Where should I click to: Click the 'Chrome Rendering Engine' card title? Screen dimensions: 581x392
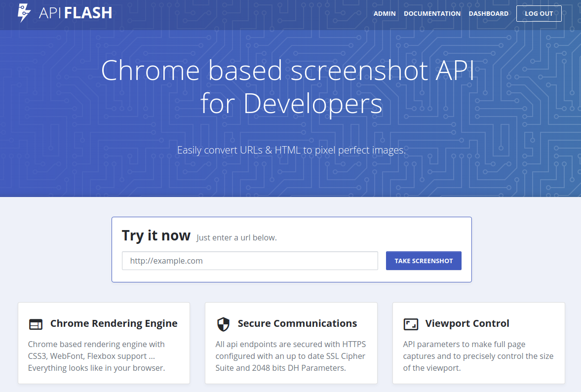pos(114,323)
